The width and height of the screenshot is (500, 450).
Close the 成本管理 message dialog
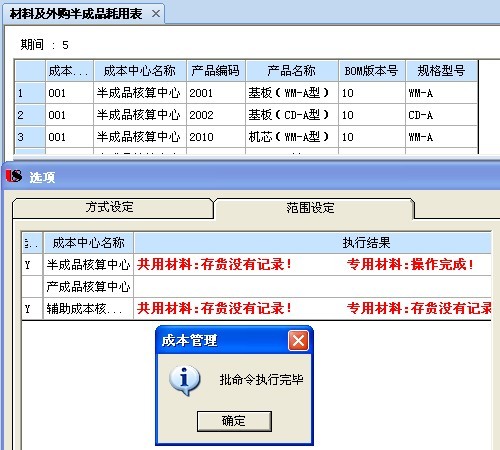[298, 341]
